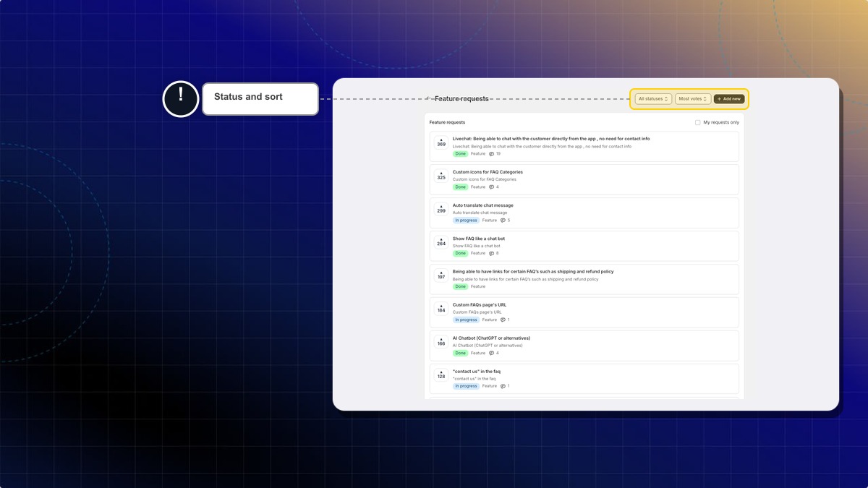Click Done badge on the 197-vote request
868x488 pixels.
point(460,287)
